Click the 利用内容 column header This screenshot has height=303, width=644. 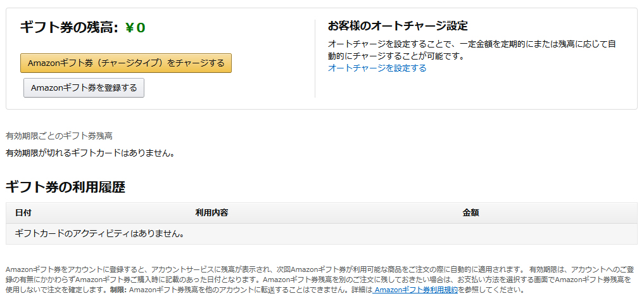coord(212,213)
